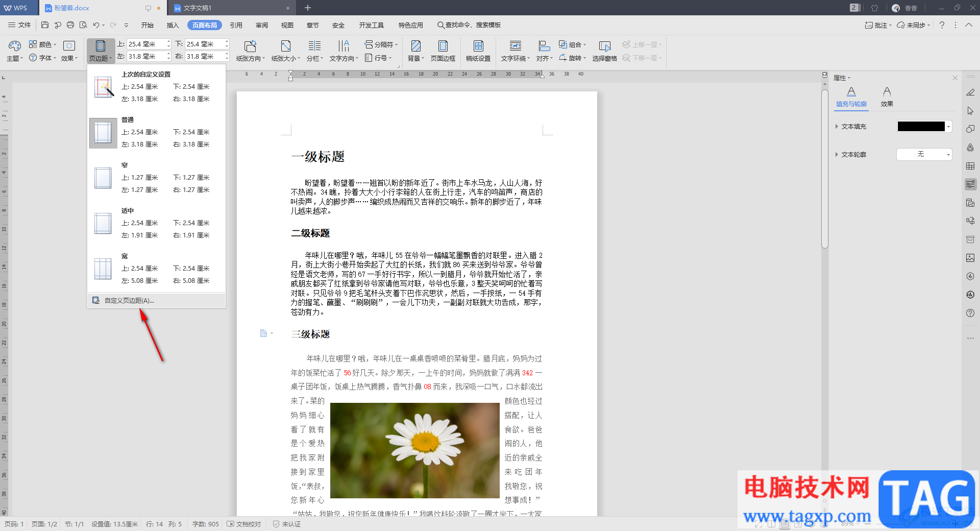Switch to the 插入 tab

pyautogui.click(x=173, y=25)
